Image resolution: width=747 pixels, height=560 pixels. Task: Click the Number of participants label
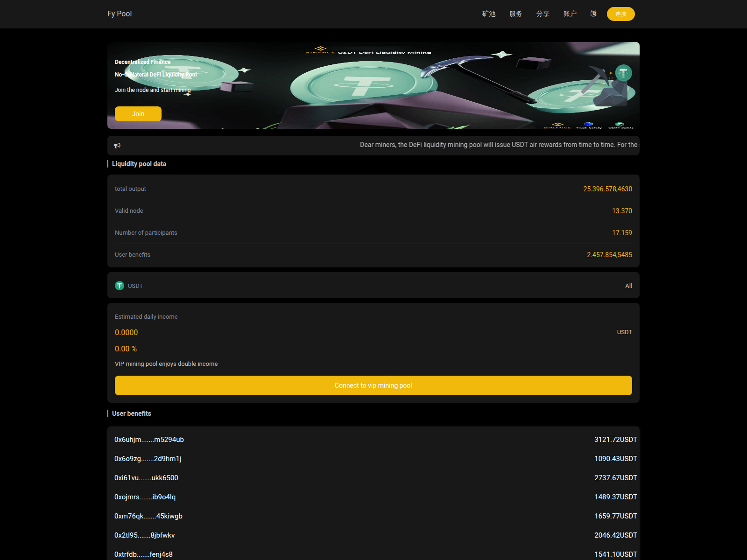(x=146, y=233)
